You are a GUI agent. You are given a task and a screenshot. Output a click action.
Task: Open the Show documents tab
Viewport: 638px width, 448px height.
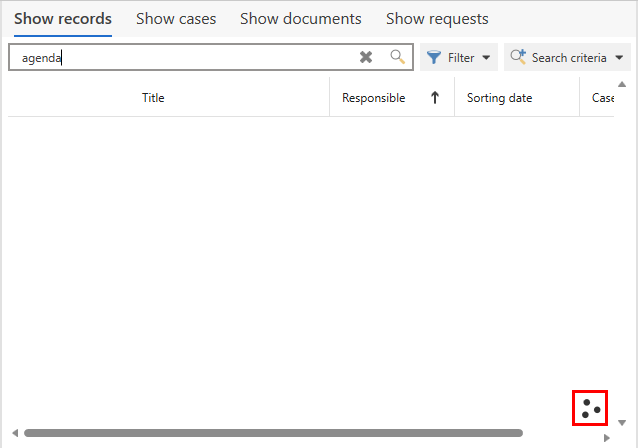[300, 19]
